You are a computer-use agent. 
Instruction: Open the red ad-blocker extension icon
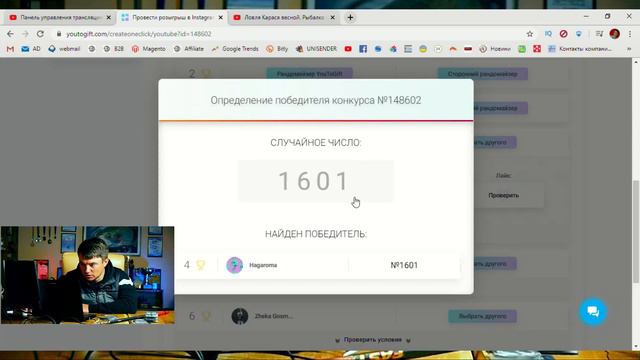[x=564, y=34]
